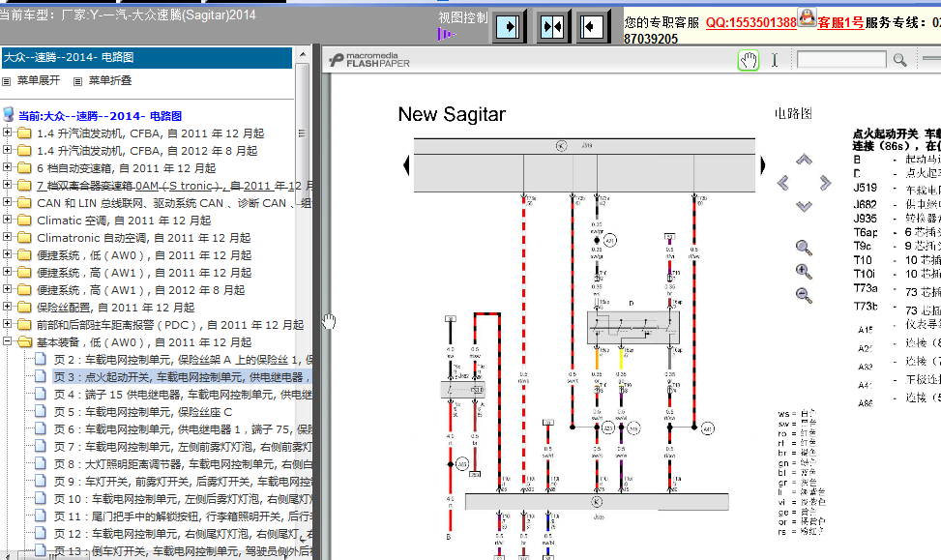Click the current vehicle icon beside 当前:大众--速腾
Viewport: 941px width, 560px height.
click(x=9, y=115)
